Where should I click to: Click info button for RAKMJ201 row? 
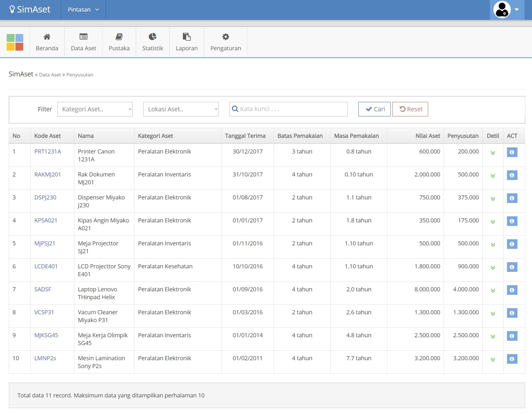(512, 175)
